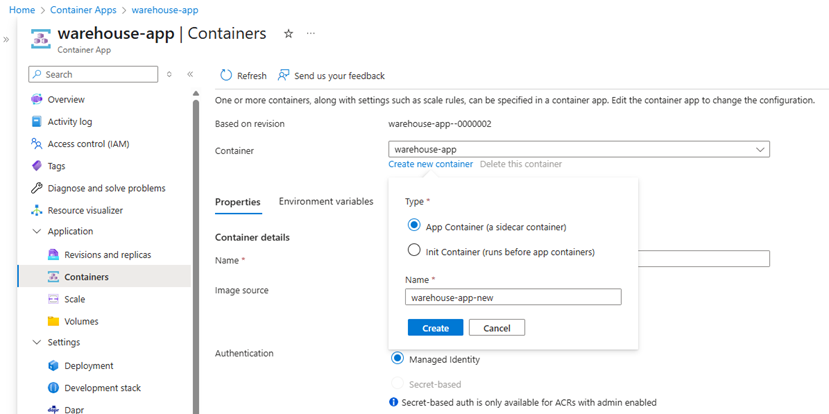Screen dimensions: 829x414
Task: Switch to Properties tab
Action: [238, 202]
